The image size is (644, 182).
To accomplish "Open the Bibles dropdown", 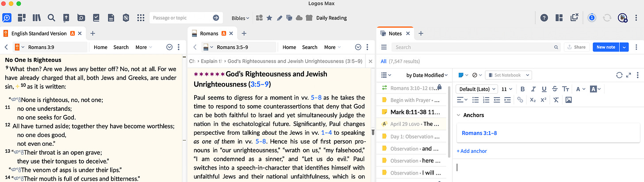I will [x=240, y=18].
